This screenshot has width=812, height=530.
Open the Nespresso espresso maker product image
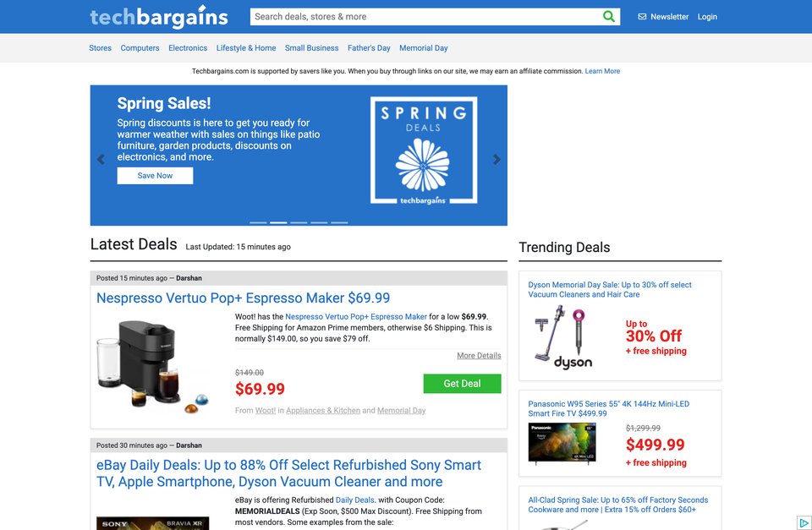click(153, 367)
